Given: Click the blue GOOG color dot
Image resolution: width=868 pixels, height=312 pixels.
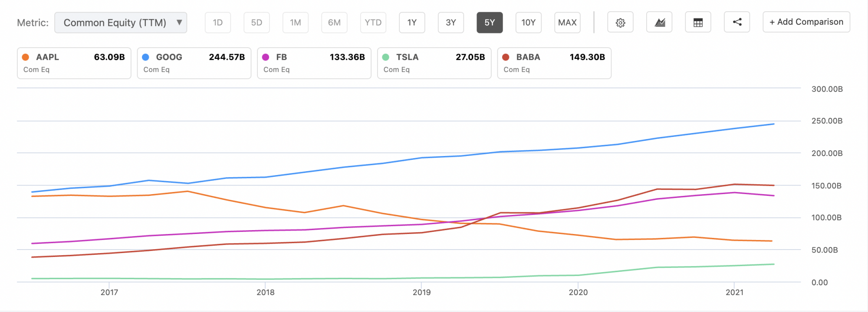Looking at the screenshot, I should 146,57.
